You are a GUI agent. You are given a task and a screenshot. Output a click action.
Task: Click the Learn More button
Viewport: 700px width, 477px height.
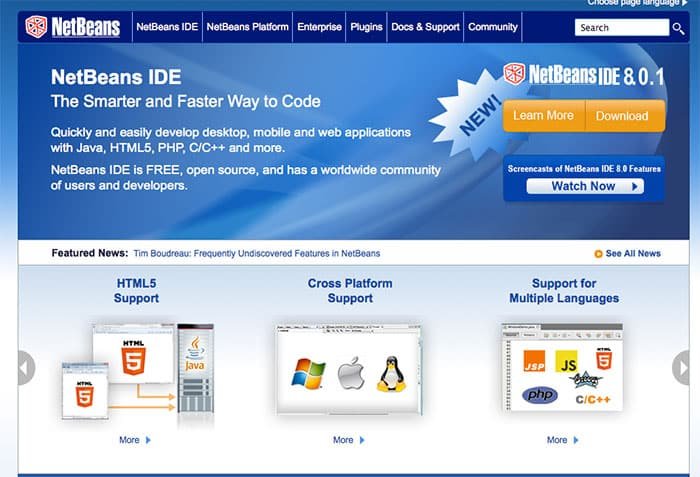point(543,116)
